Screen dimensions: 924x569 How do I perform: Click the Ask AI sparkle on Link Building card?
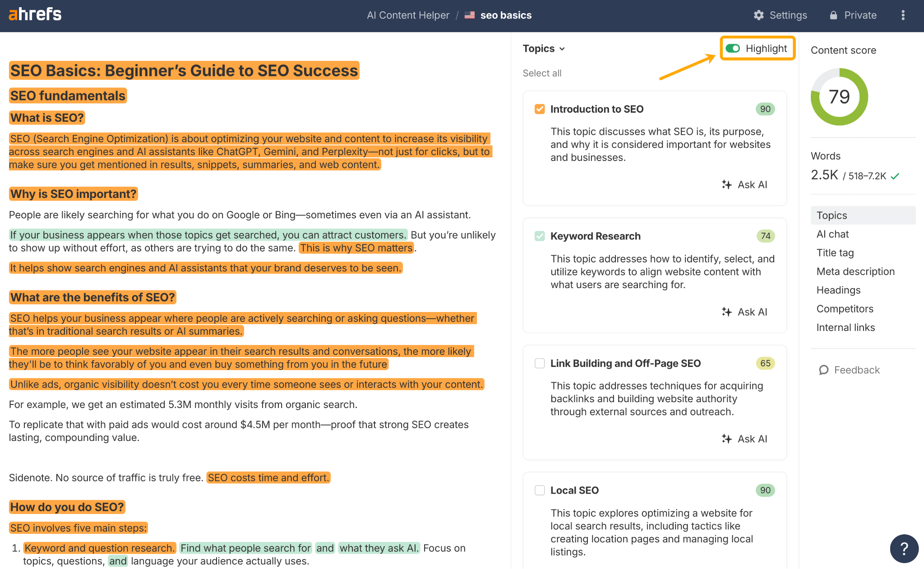(727, 439)
